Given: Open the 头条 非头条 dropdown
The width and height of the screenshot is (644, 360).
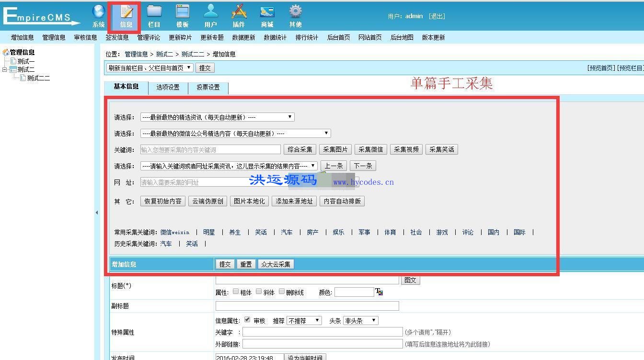Looking at the screenshot, I should [x=360, y=321].
